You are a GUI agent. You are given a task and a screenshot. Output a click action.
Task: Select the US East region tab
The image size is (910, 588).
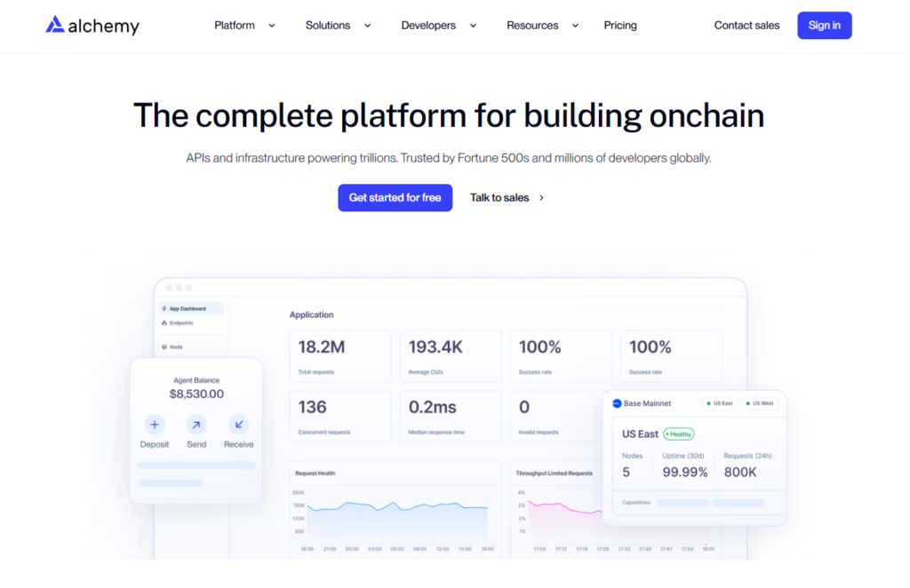(x=720, y=403)
